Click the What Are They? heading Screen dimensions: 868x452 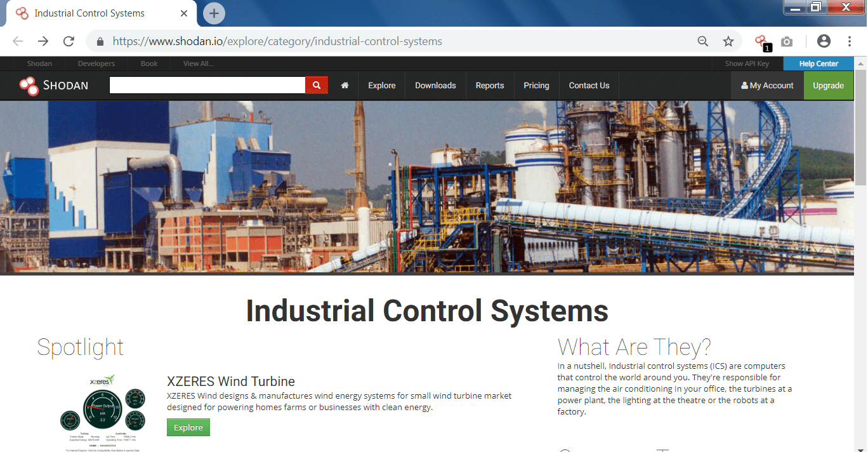coord(635,347)
